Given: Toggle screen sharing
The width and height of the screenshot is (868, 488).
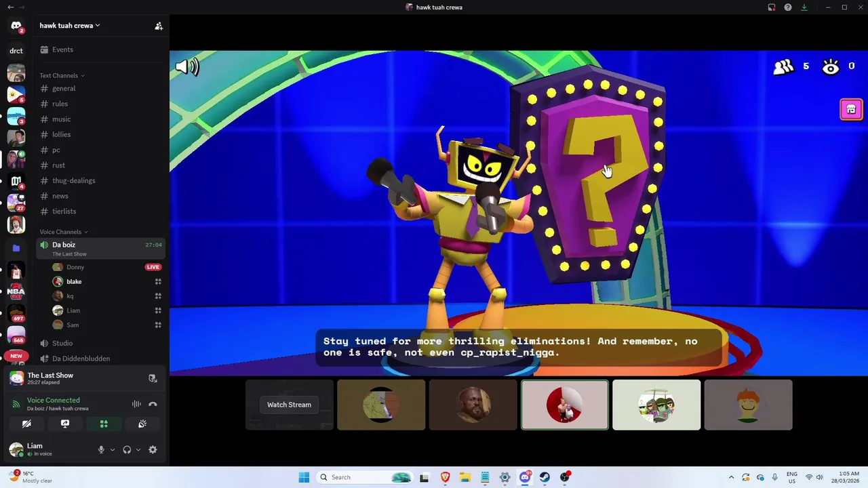Looking at the screenshot, I should pyautogui.click(x=65, y=424).
